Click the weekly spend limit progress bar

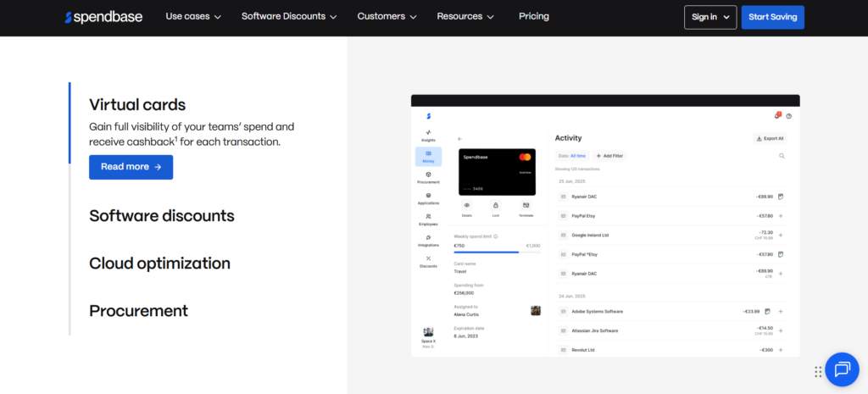pos(497,252)
